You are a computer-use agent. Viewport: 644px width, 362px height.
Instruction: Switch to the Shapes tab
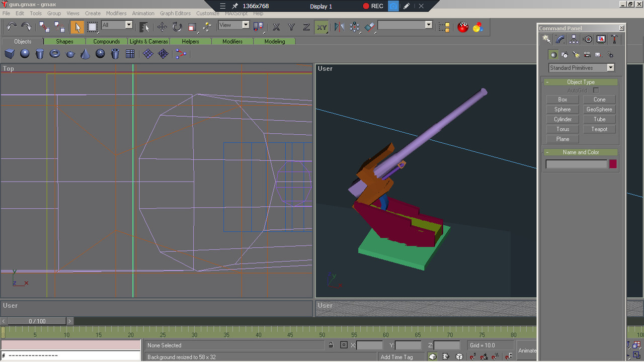coord(64,41)
